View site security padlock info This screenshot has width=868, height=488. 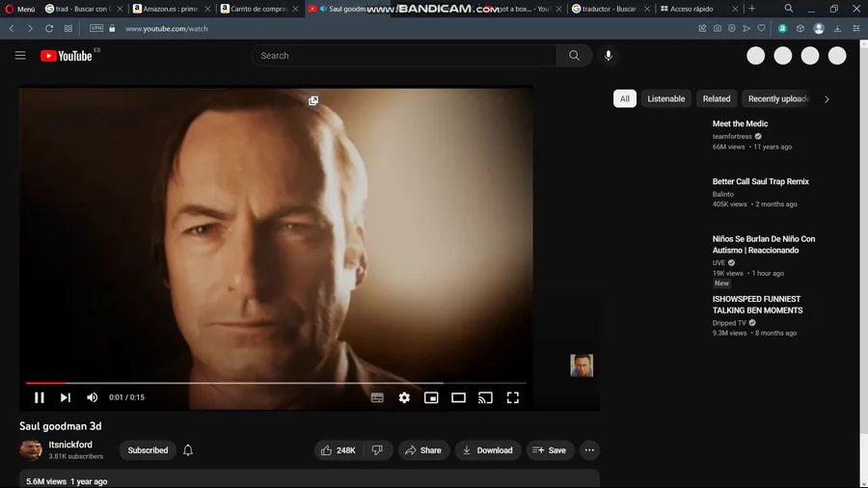tap(112, 28)
